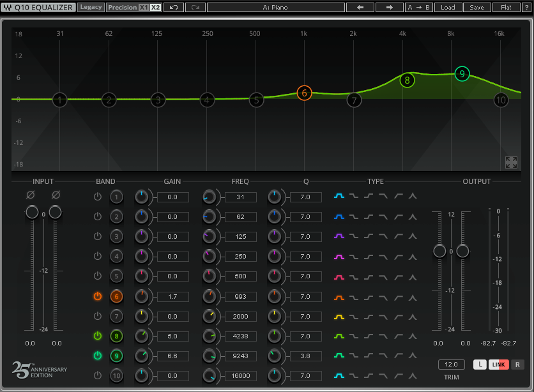Click band 1 frequency field 31
This screenshot has height=392, width=534.
(x=240, y=197)
